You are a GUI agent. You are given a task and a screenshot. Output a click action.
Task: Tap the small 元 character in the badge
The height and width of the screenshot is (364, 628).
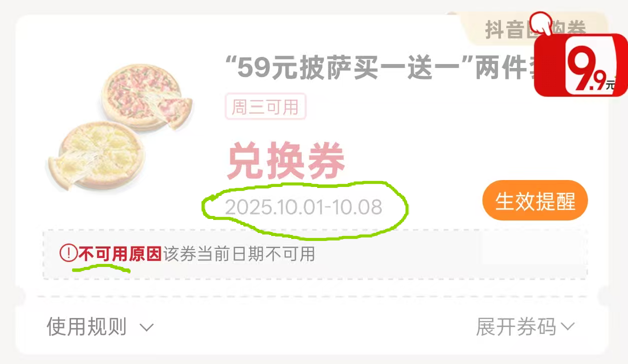click(x=610, y=84)
